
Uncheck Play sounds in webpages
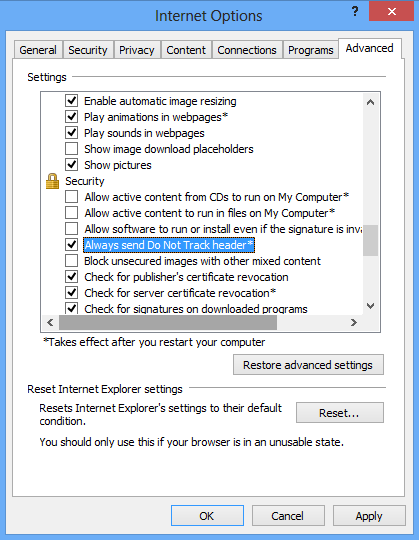[x=72, y=133]
